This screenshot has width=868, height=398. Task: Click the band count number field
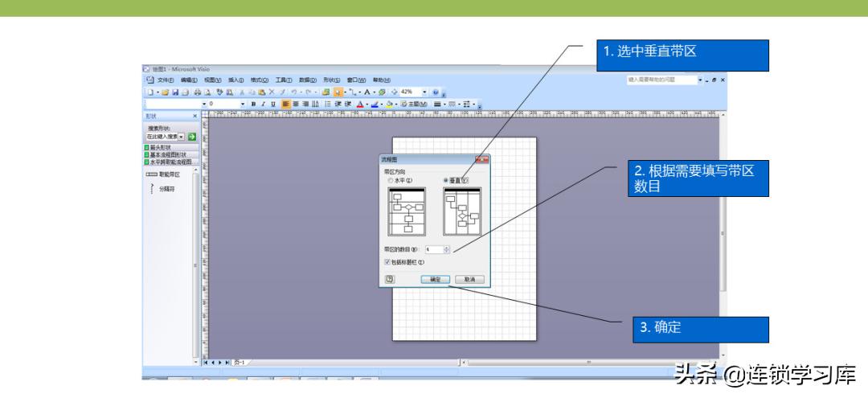coord(433,249)
